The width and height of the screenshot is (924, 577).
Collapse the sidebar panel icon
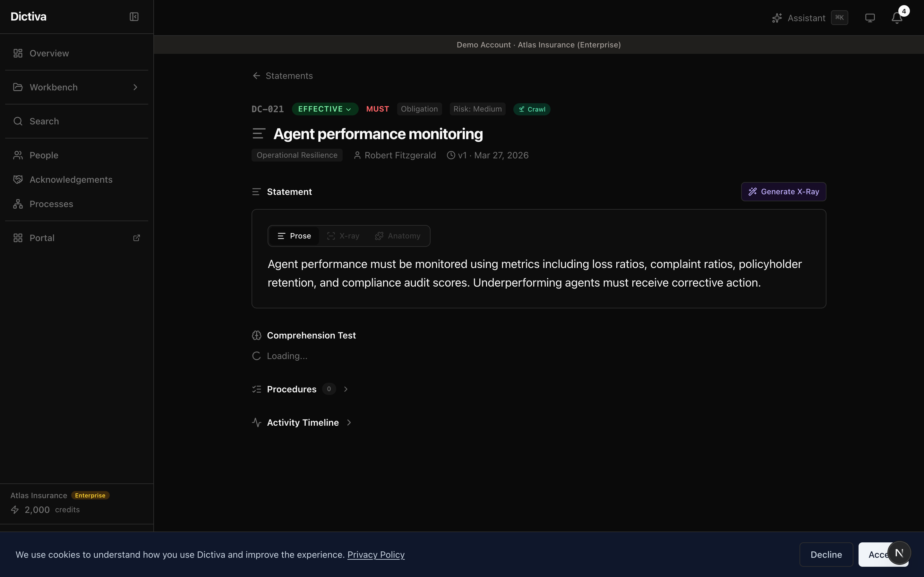click(134, 17)
